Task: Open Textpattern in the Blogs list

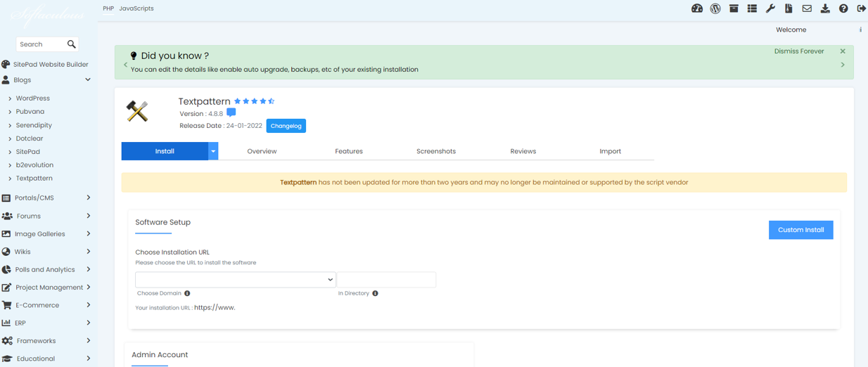Action: click(x=34, y=179)
